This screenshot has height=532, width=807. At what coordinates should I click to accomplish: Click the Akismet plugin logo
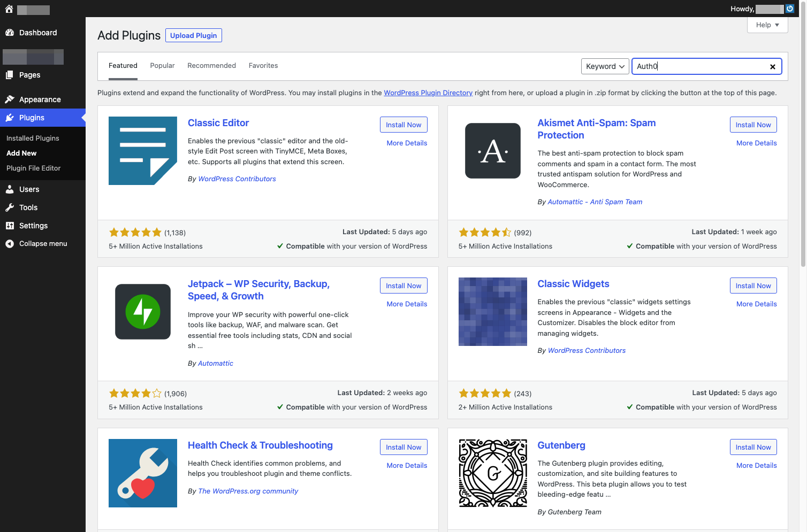[493, 151]
